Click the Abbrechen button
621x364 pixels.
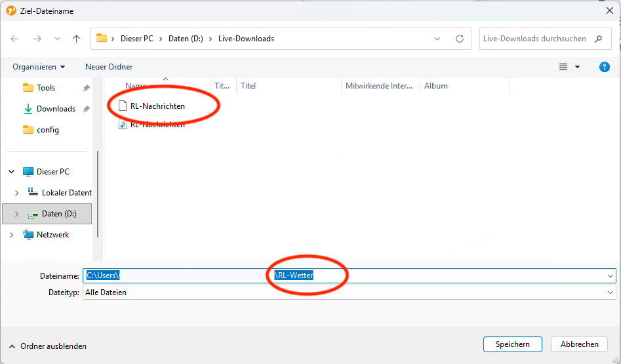[x=579, y=344]
